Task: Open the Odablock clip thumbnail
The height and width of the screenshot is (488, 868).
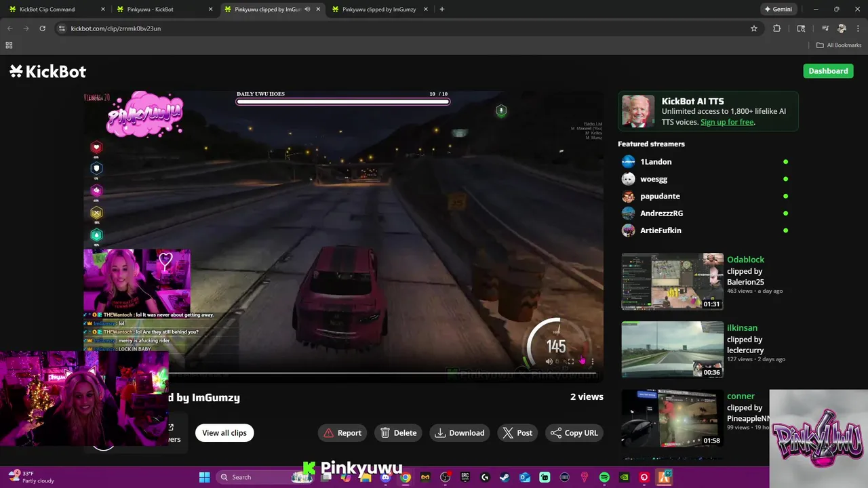Action: click(673, 281)
